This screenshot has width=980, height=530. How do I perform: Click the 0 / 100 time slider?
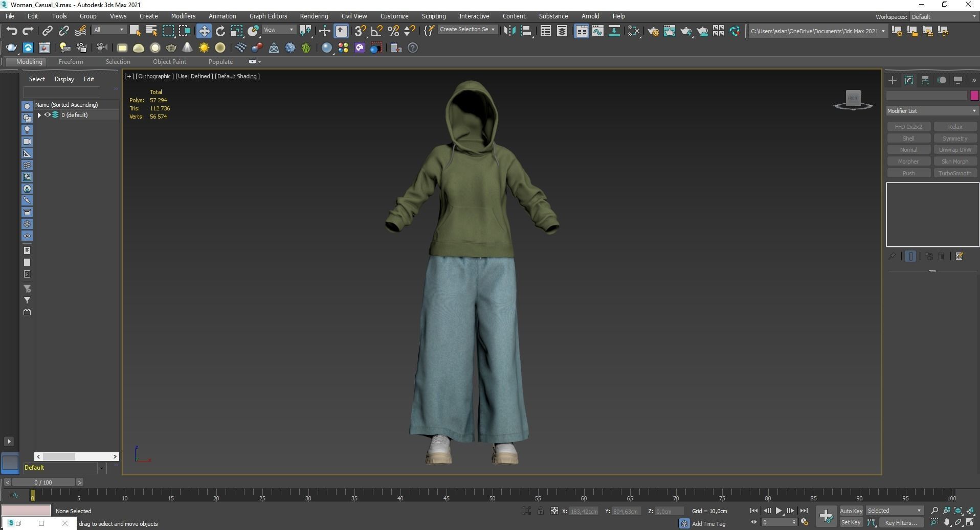43,482
